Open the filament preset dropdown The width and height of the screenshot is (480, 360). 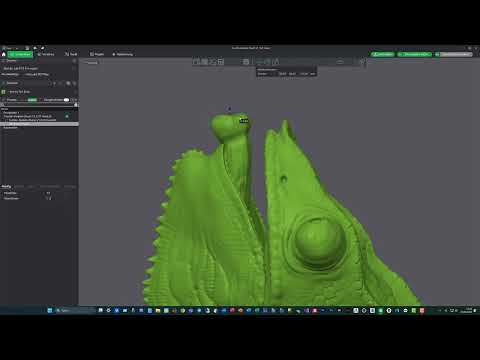tap(40, 92)
